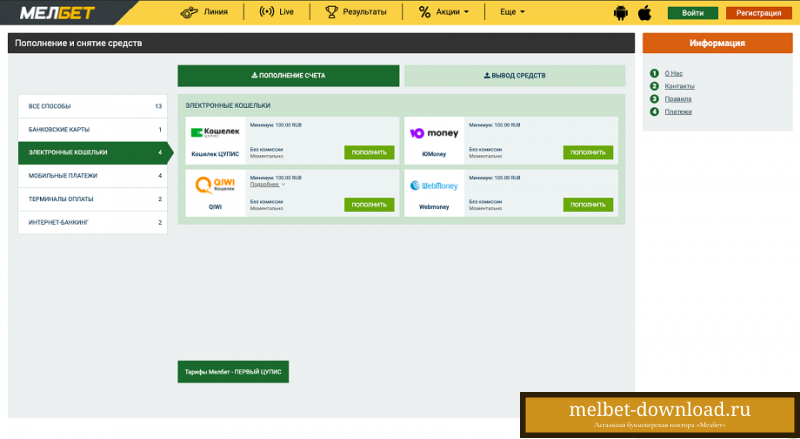Image resolution: width=800 pixels, height=439 pixels.
Task: Click Пополнить for Кошелек ЦУПИС
Action: 369,152
